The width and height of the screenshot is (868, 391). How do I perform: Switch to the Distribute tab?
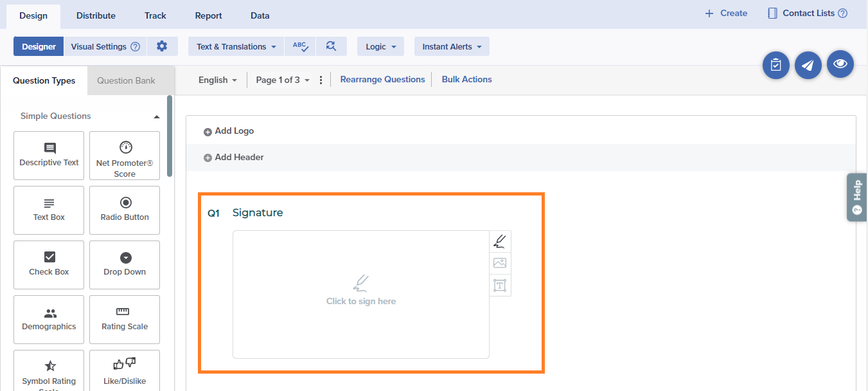96,15
